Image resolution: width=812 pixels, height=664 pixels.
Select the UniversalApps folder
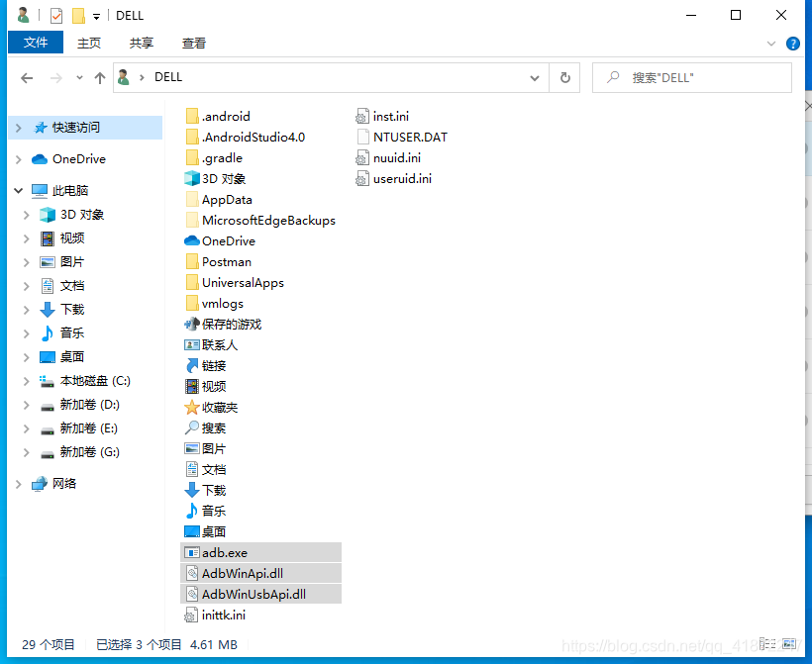click(235, 283)
